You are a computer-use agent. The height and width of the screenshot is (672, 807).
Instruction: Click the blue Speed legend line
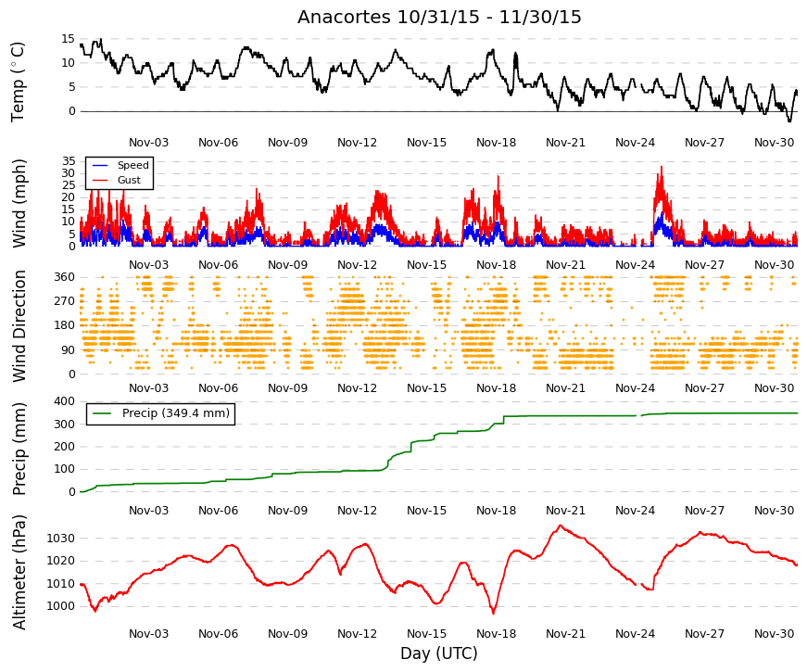click(x=100, y=165)
